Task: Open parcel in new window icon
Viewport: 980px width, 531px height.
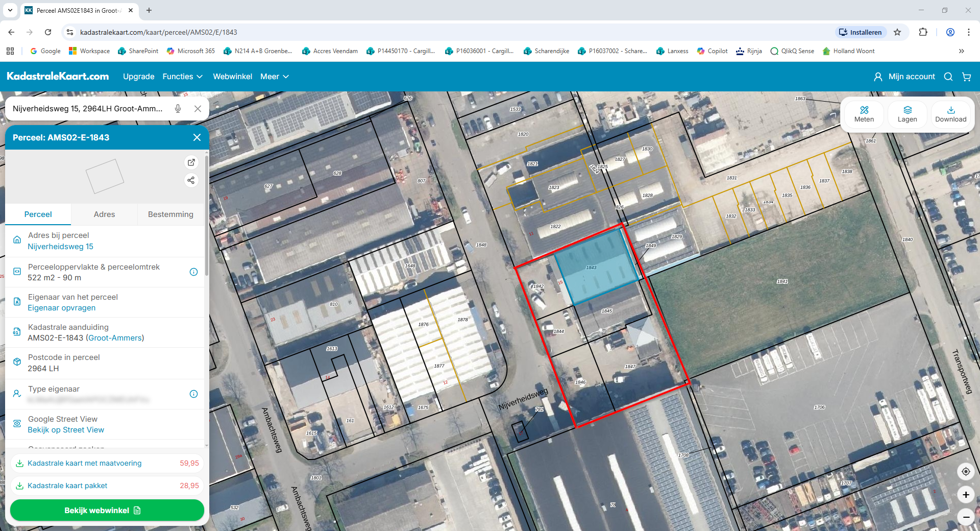Action: point(191,162)
